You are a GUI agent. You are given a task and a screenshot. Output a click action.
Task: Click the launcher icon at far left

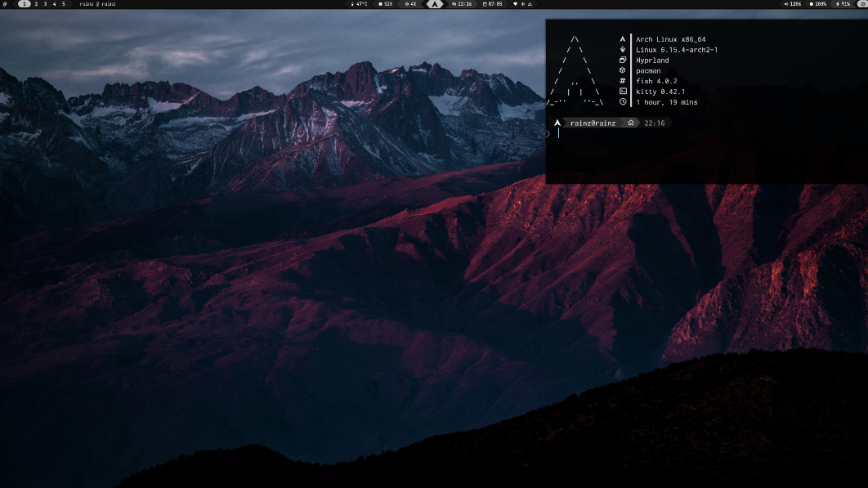[x=6, y=4]
